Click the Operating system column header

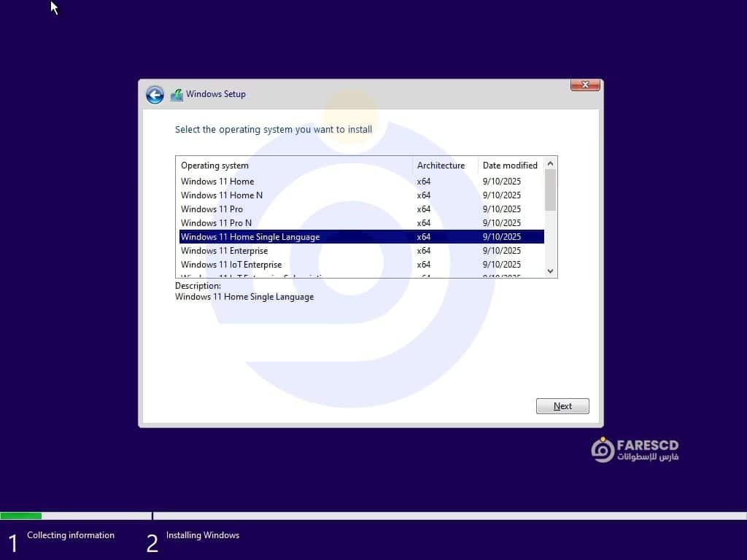pos(214,166)
